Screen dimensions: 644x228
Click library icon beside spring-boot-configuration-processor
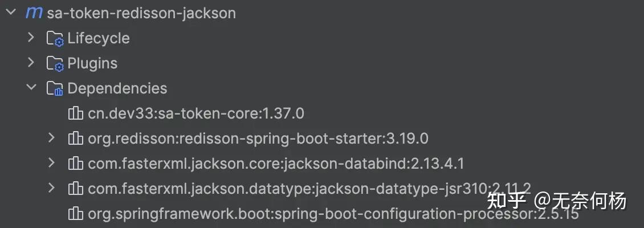(75, 214)
